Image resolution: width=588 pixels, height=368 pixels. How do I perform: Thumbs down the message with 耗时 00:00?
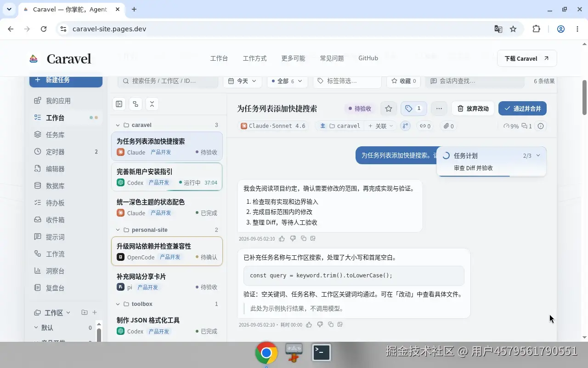320,325
